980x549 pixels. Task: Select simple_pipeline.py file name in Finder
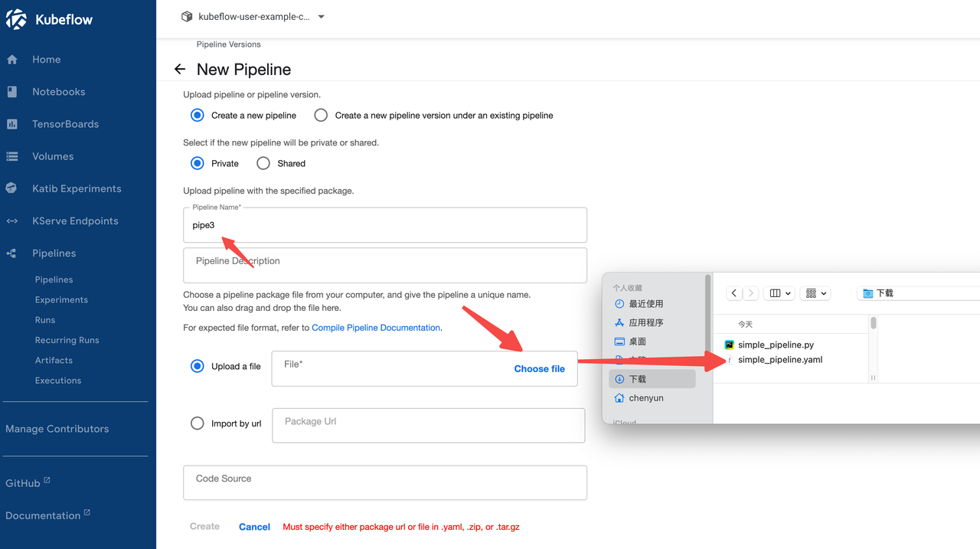point(776,345)
